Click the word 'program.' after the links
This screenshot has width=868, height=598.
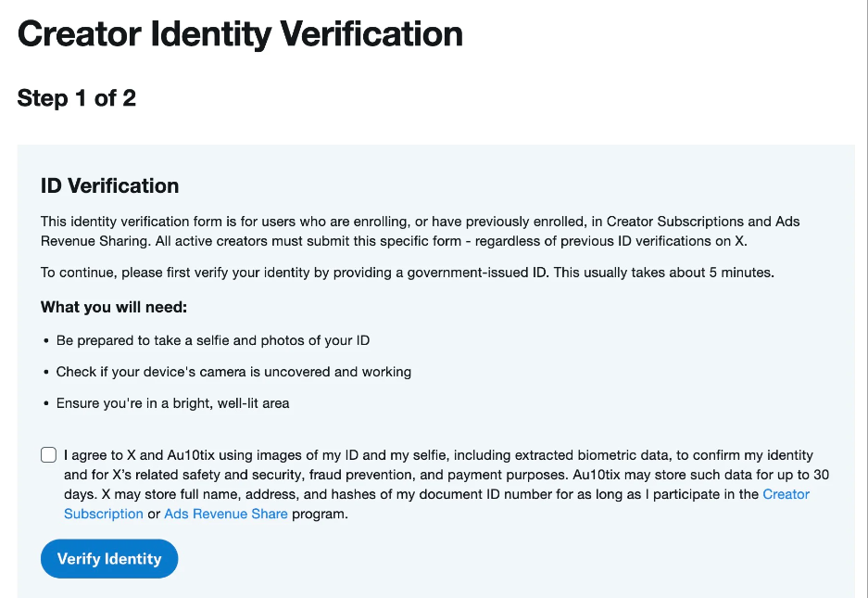[x=320, y=514]
